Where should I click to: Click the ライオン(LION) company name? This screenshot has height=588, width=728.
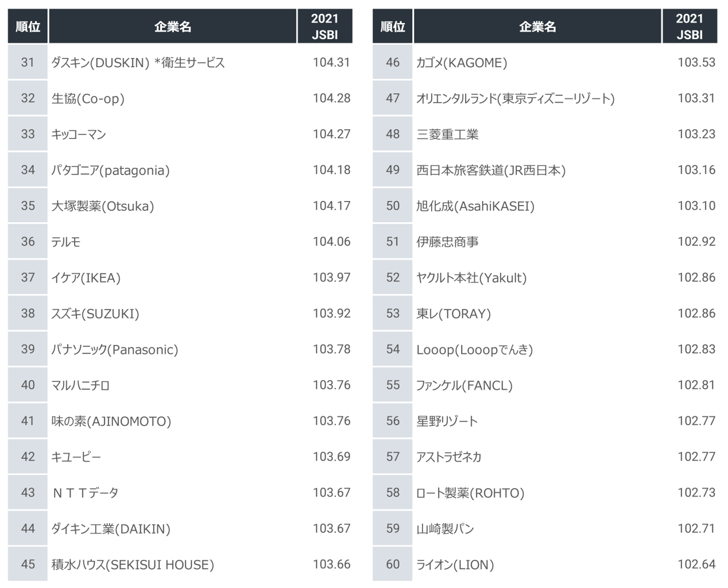(x=455, y=564)
